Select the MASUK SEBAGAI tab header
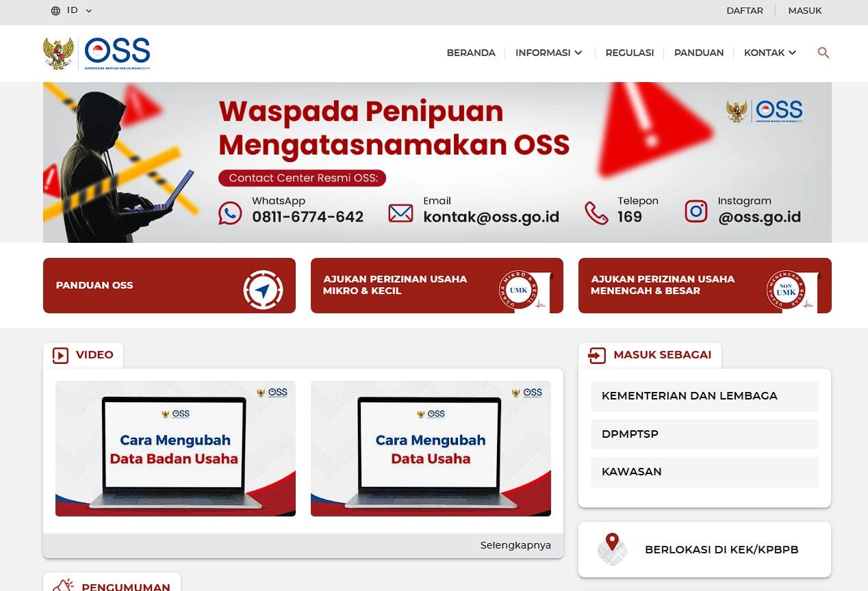 pyautogui.click(x=650, y=355)
